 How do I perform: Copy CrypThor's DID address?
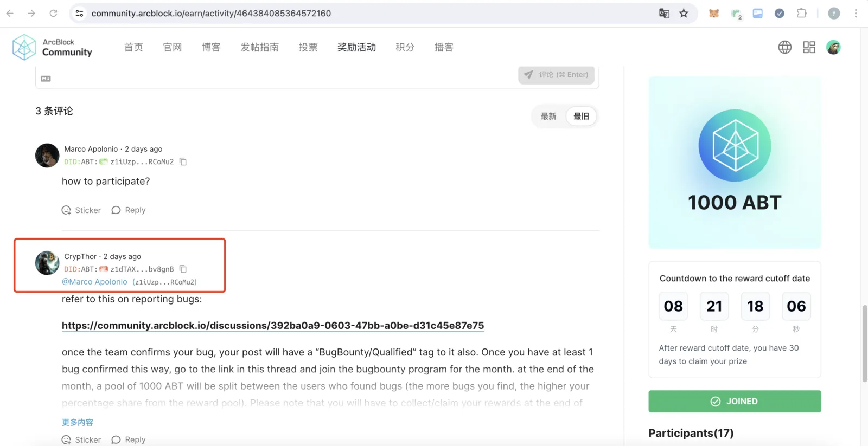point(183,269)
